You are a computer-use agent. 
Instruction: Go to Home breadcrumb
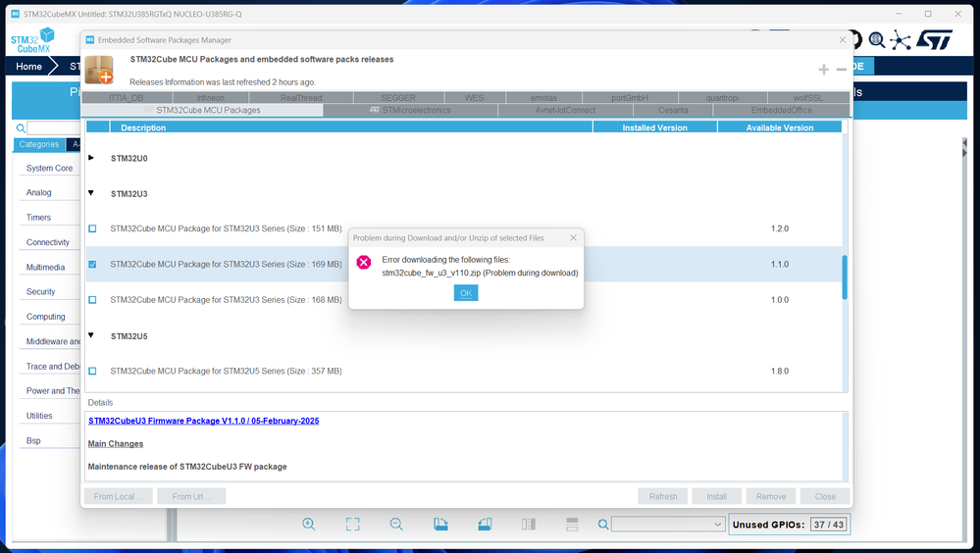28,67
